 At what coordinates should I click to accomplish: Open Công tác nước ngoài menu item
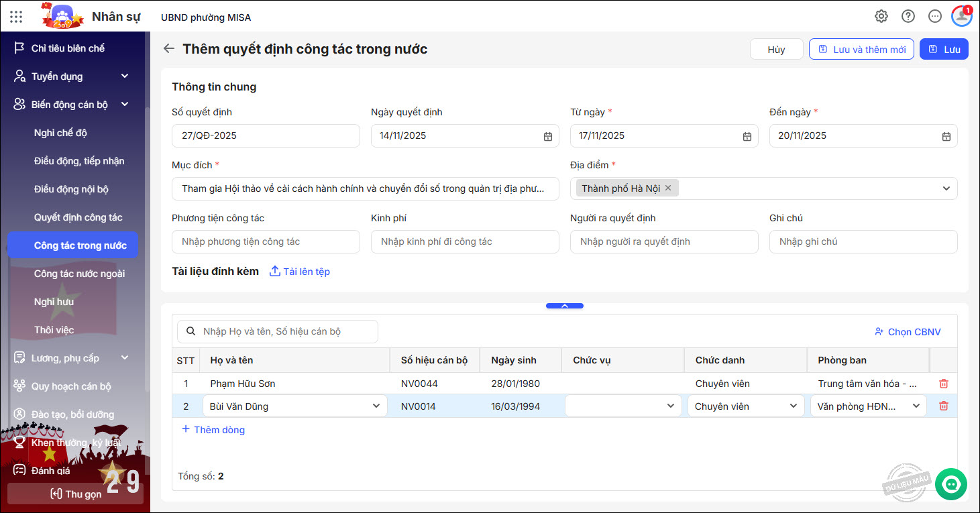[x=79, y=274]
